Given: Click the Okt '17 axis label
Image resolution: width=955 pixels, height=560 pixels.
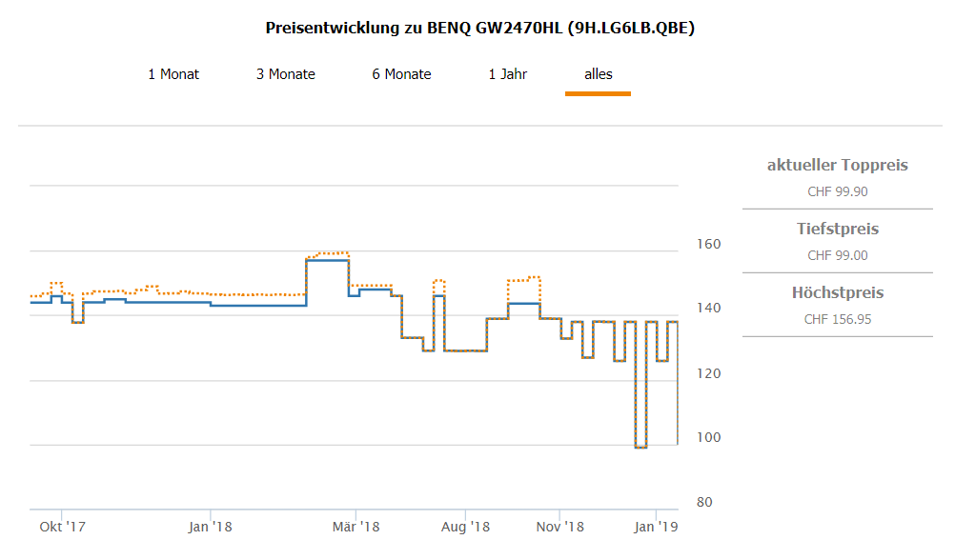Looking at the screenshot, I should (x=63, y=526).
